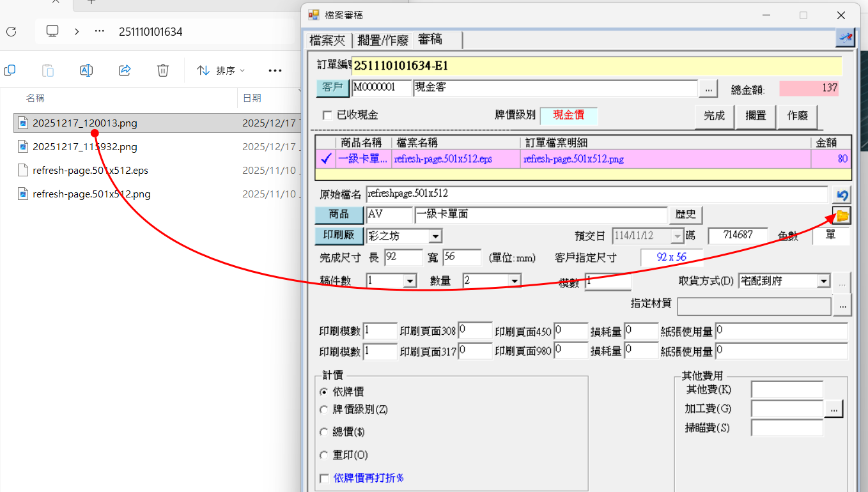Image resolution: width=868 pixels, height=492 pixels.
Task: Select the 總價($) radio button
Action: click(324, 432)
